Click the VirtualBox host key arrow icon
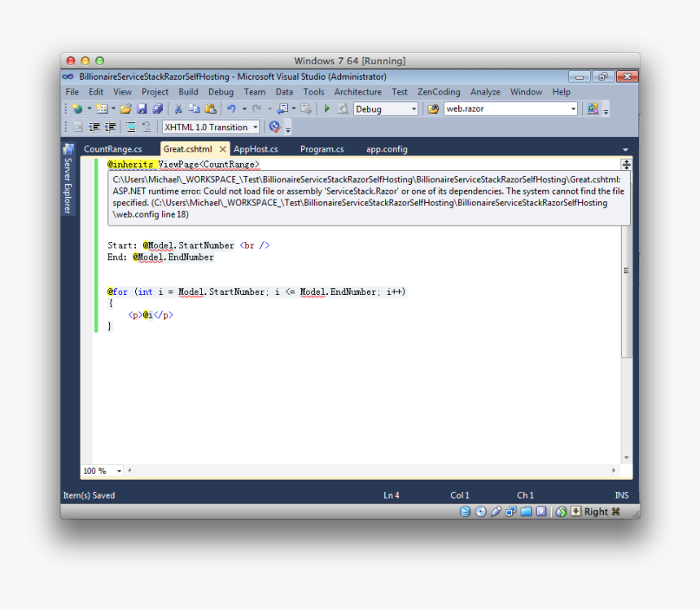The width and height of the screenshot is (700, 610). click(576, 511)
